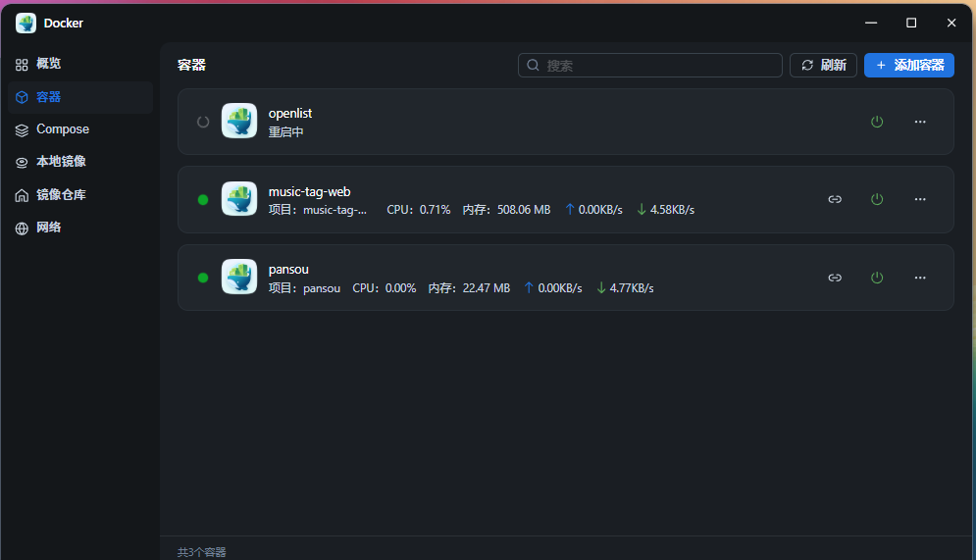Open the pansou link icon
Screen dimensions: 976x560
835,278
